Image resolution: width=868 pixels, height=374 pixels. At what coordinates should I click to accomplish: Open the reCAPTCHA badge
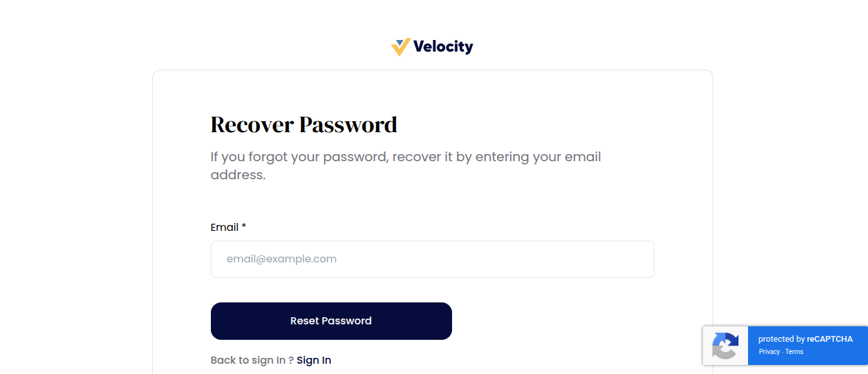click(785, 346)
